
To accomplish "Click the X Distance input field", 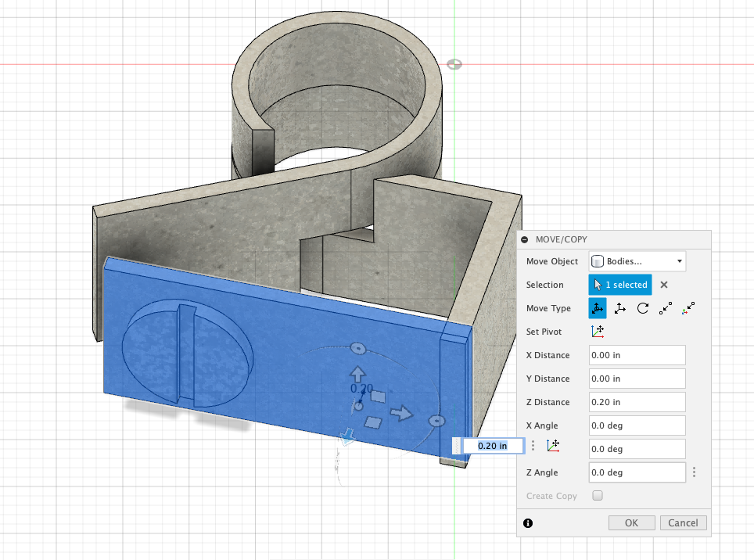I will point(637,355).
